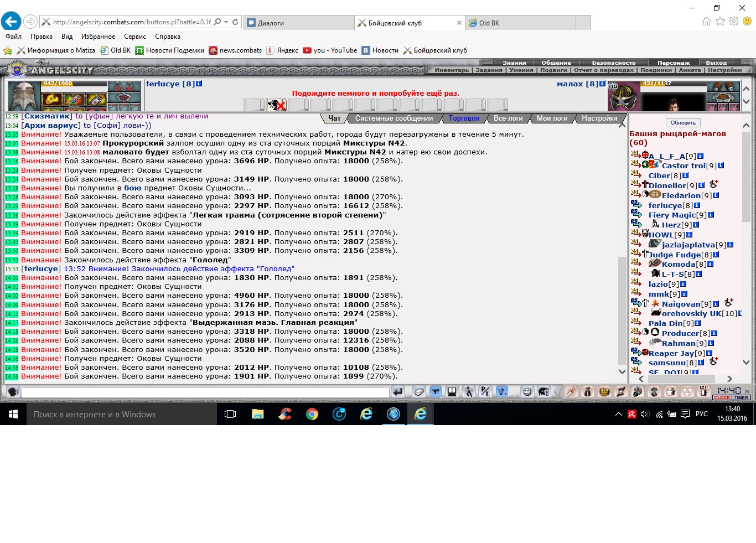The image size is (756, 543).
Task: Expand the Знания top menu
Action: tap(514, 63)
